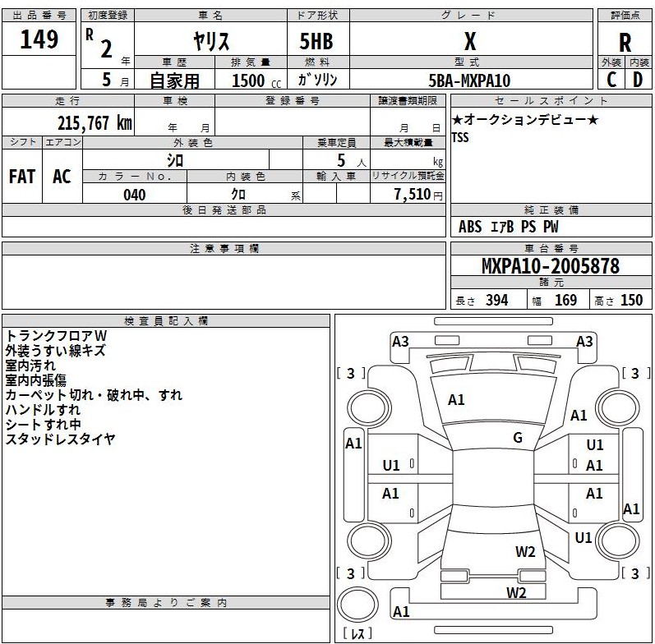Click recycle deposit 7,510円

click(418, 194)
